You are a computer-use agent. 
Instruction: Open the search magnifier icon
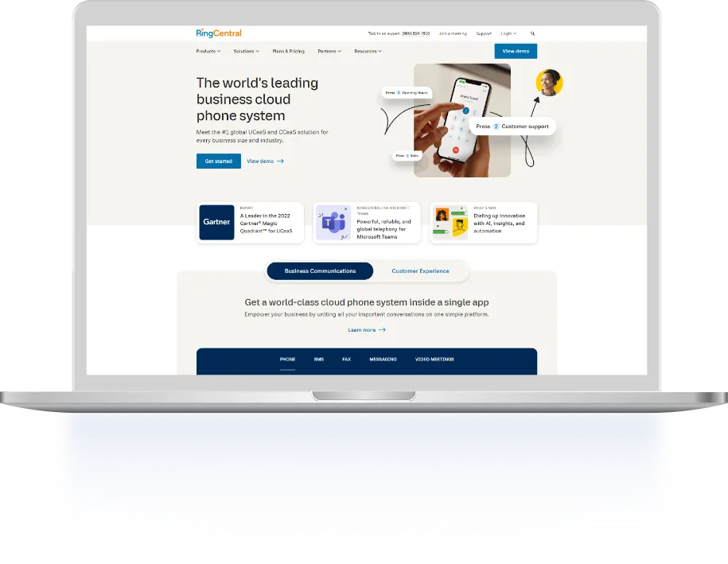click(x=532, y=33)
